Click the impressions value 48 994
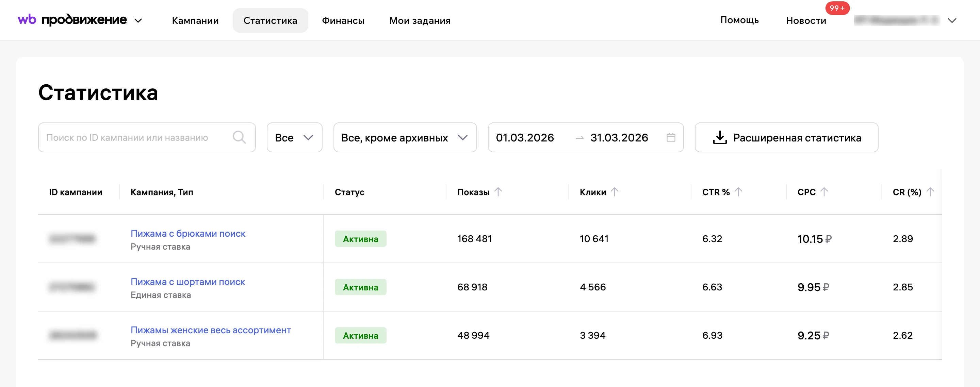Viewport: 980px width, 387px height. click(x=473, y=335)
